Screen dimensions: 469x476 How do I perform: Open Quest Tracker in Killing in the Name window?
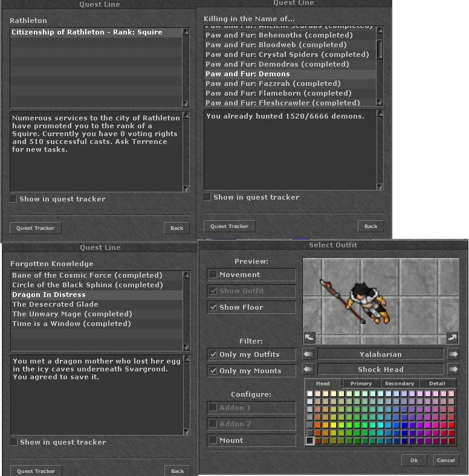pos(229,226)
